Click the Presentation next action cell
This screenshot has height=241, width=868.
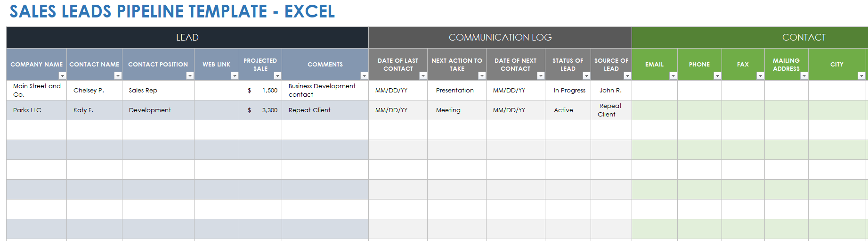(455, 91)
